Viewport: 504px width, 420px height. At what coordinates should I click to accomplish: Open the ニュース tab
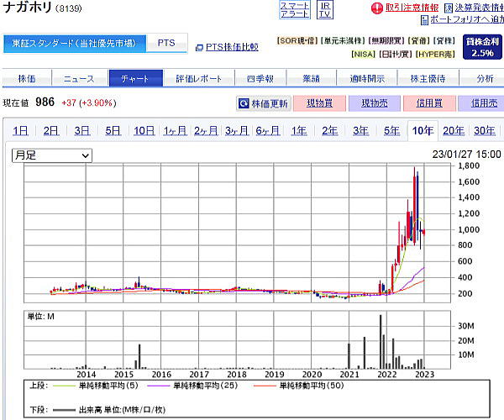(x=79, y=78)
